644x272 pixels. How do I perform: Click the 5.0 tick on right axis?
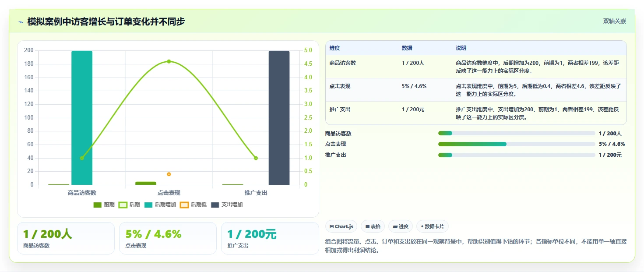[x=308, y=50]
